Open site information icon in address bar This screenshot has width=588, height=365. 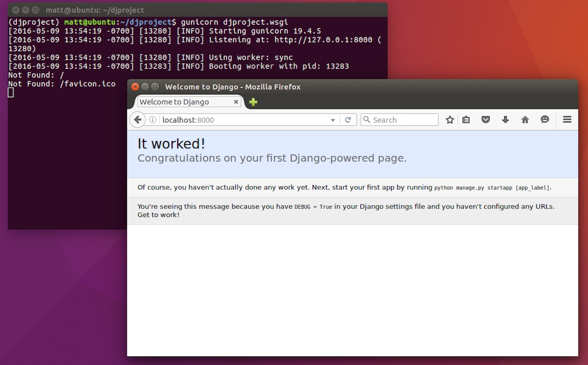point(153,120)
